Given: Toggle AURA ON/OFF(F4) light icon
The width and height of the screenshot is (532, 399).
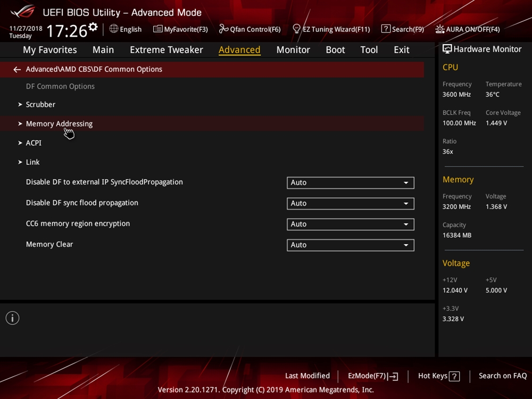Looking at the screenshot, I should click(440, 29).
